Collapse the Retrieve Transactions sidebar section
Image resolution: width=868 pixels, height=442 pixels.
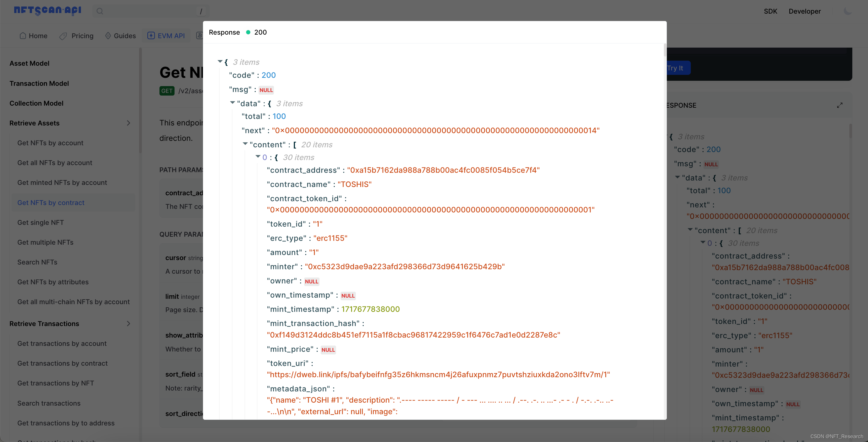128,323
